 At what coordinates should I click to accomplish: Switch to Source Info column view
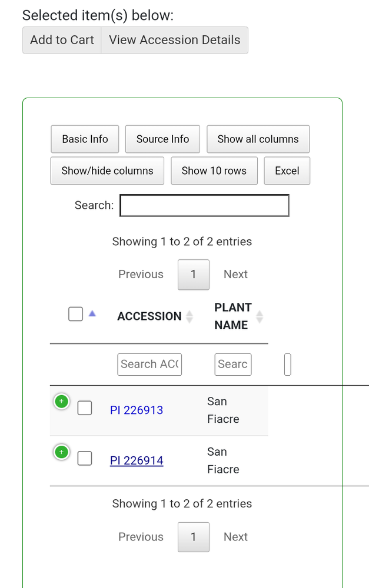tap(162, 139)
